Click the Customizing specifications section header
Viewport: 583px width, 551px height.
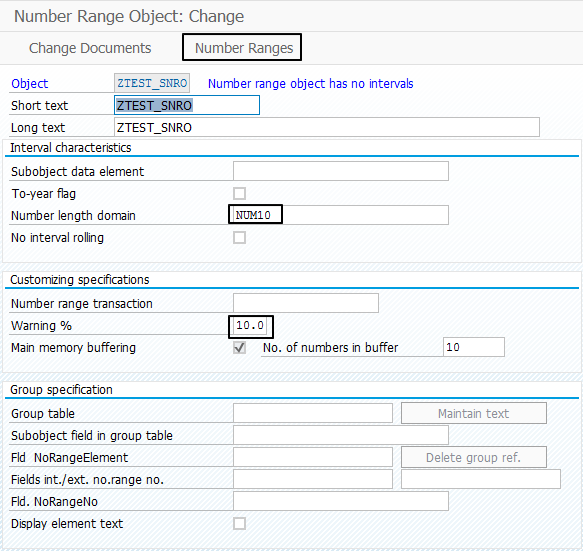pos(80,280)
